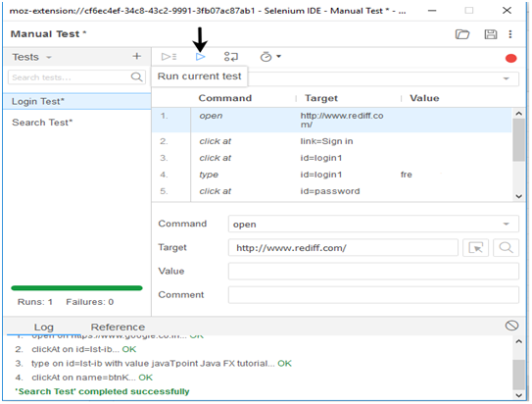Click the log scrollbar down arrow
The width and height of the screenshot is (532, 404).
click(x=518, y=395)
